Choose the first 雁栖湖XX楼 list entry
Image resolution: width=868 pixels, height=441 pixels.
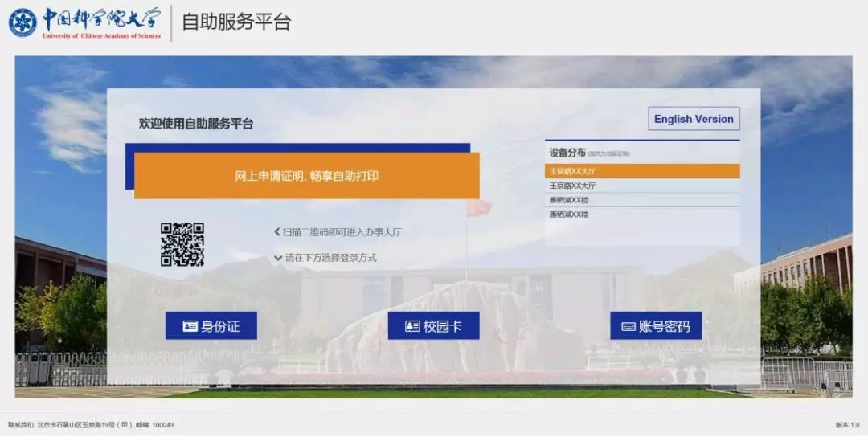[641, 200]
